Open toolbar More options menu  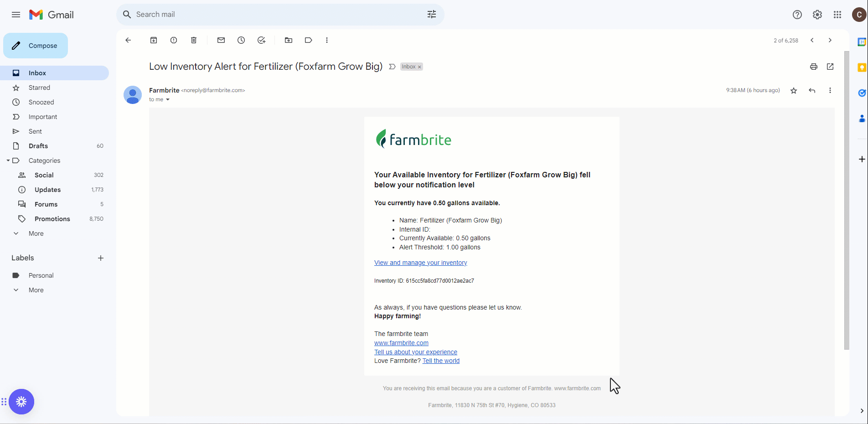327,40
